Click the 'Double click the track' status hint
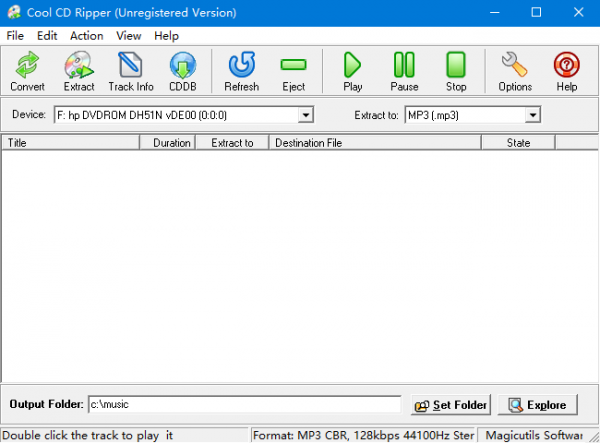 87,435
